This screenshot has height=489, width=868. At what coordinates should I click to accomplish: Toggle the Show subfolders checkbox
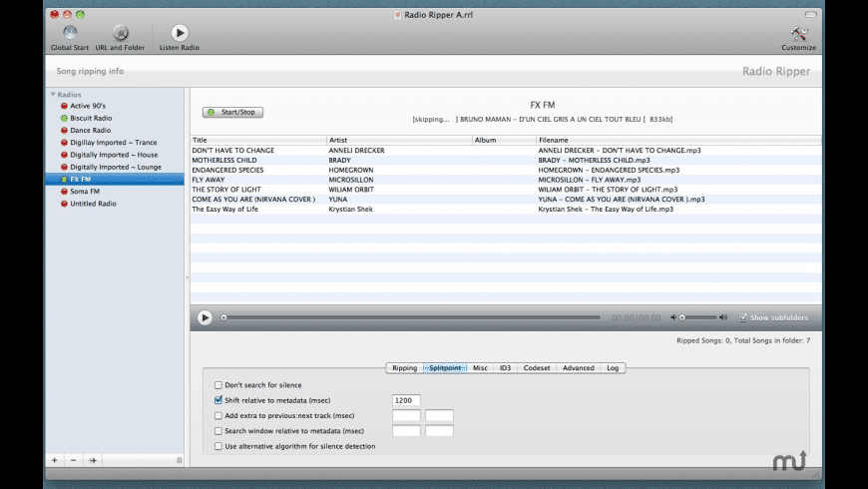click(x=743, y=317)
